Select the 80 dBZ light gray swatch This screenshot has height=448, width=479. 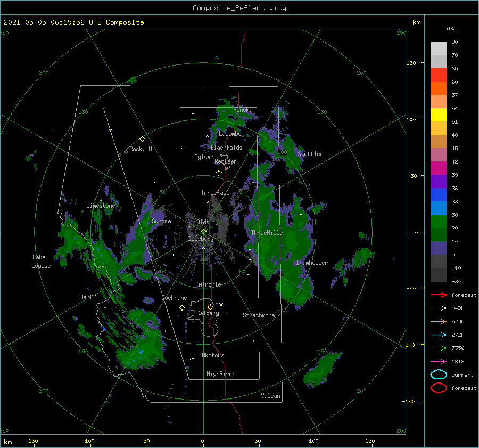point(439,48)
